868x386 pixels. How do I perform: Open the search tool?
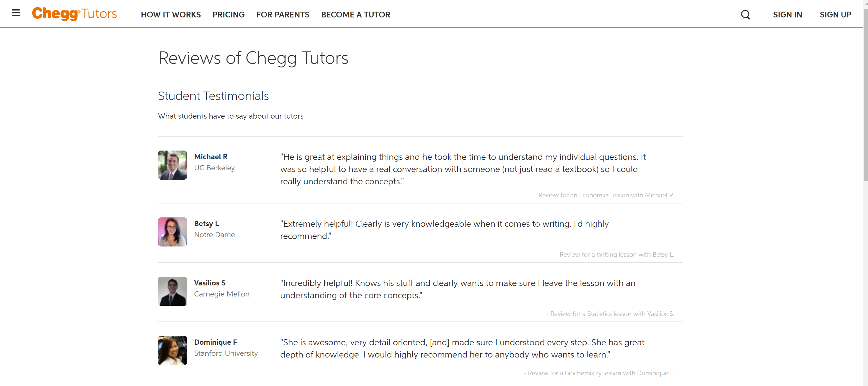pos(745,15)
